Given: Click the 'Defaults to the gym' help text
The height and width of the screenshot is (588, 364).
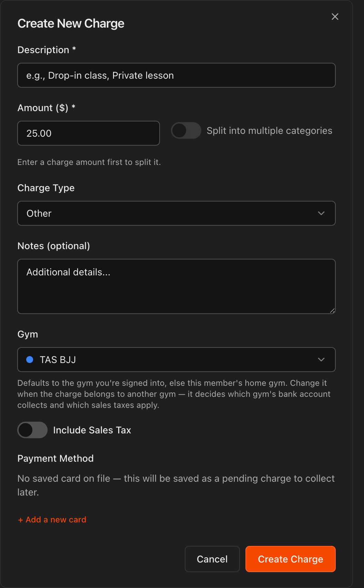Looking at the screenshot, I should pos(174,394).
